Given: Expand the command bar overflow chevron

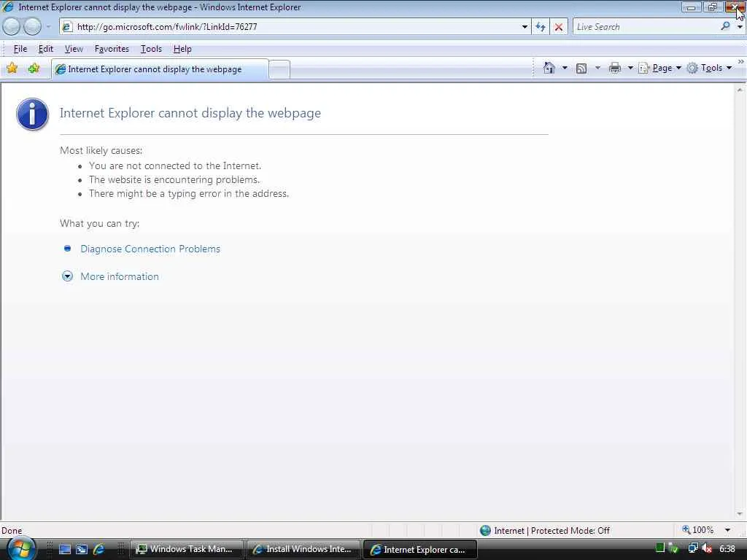Looking at the screenshot, I should click(x=741, y=62).
